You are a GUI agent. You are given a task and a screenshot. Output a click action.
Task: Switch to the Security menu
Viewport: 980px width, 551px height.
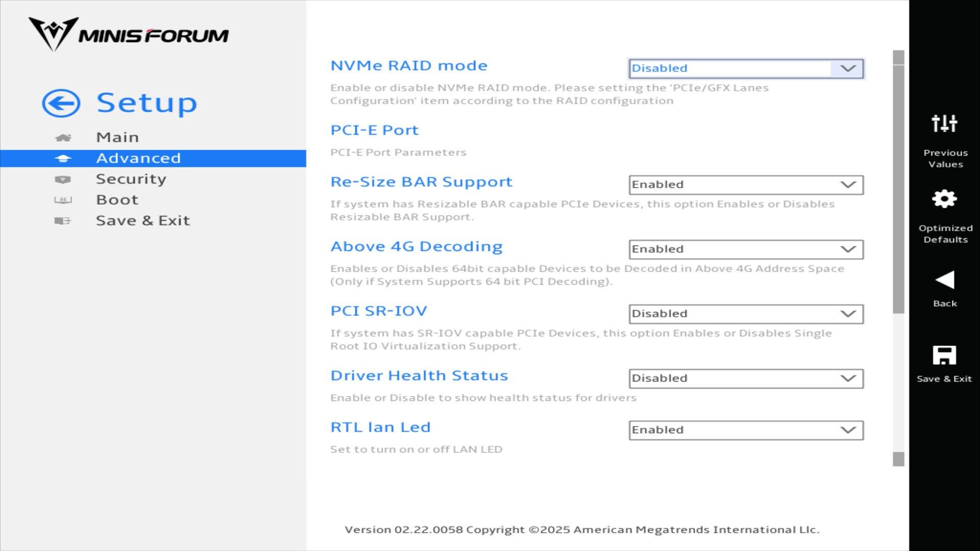[131, 179]
